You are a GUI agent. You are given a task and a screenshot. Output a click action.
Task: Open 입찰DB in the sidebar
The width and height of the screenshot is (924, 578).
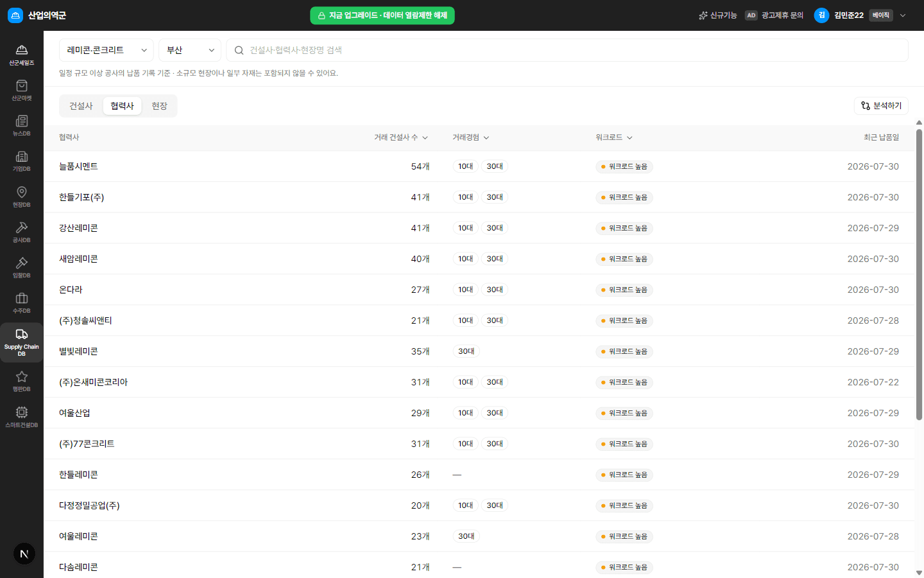(21, 267)
